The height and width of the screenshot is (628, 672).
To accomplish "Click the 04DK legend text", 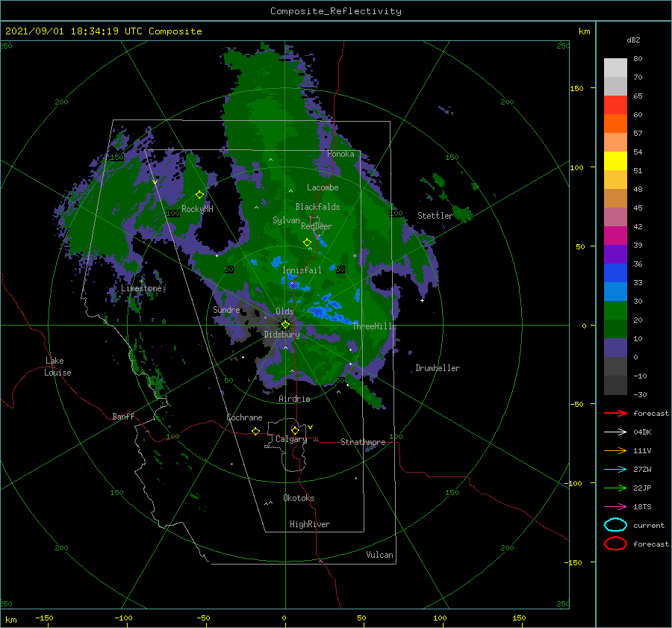I will 642,432.
